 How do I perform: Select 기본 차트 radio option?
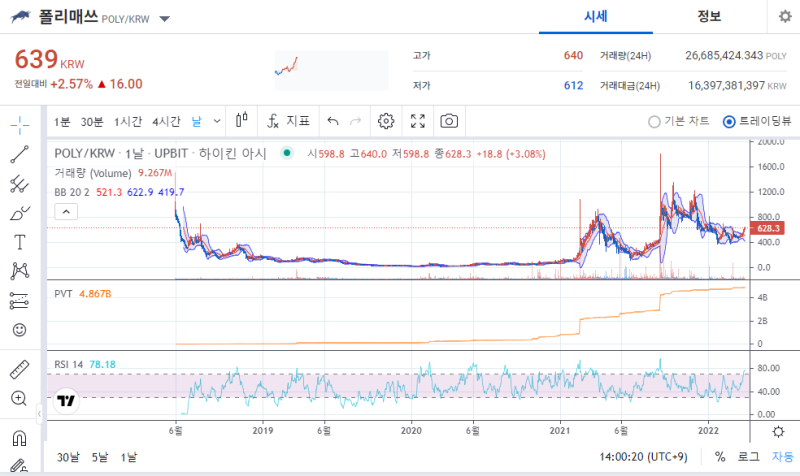[x=679, y=121]
